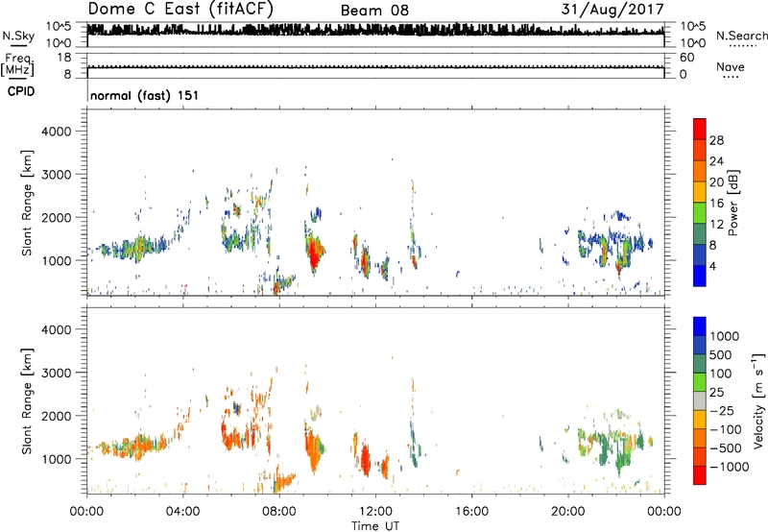Click the 'Time UT' axis title
Screen dimensions: 768x532
[x=375, y=526]
